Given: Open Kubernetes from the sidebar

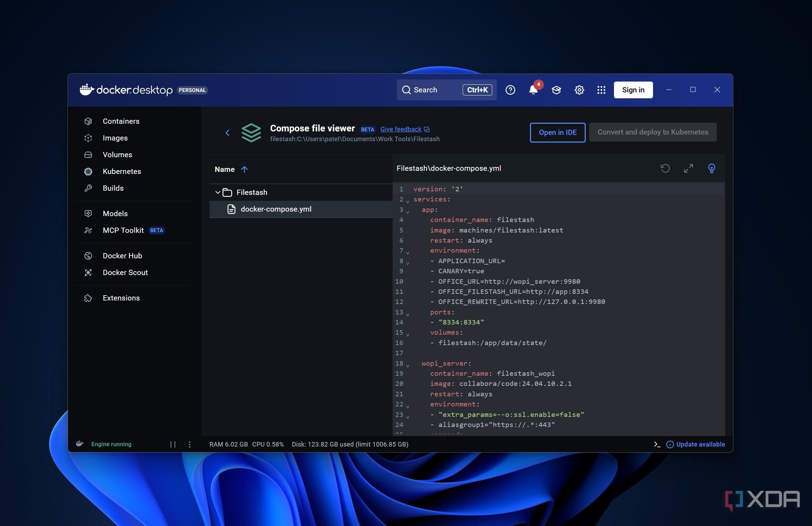Looking at the screenshot, I should tap(122, 171).
